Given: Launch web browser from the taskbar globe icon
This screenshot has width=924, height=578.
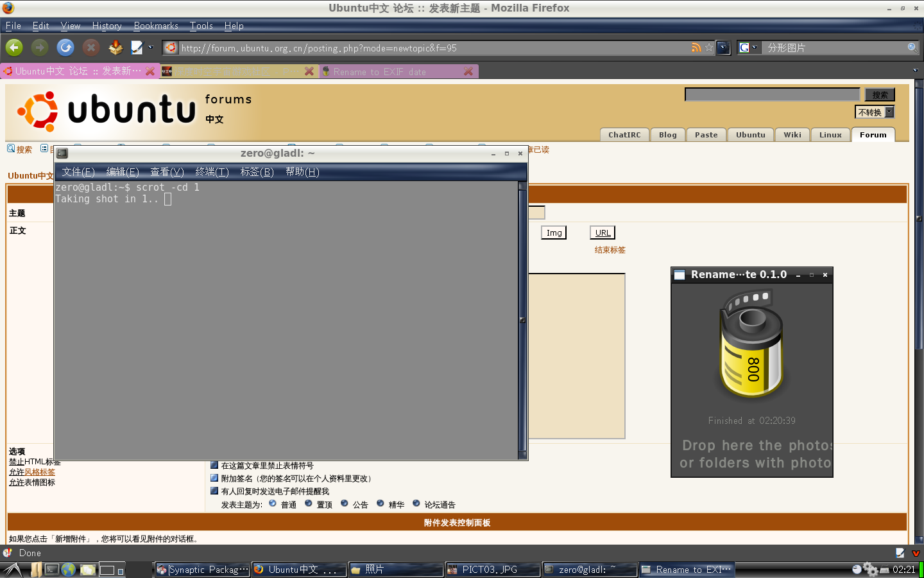Looking at the screenshot, I should 69,570.
